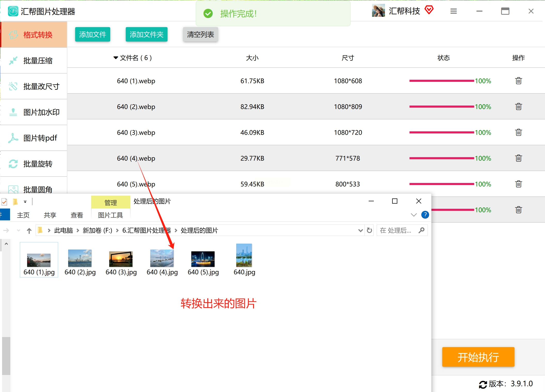Image resolution: width=545 pixels, height=392 pixels.
Task: Open the hamburger menu in title bar
Action: tap(454, 11)
